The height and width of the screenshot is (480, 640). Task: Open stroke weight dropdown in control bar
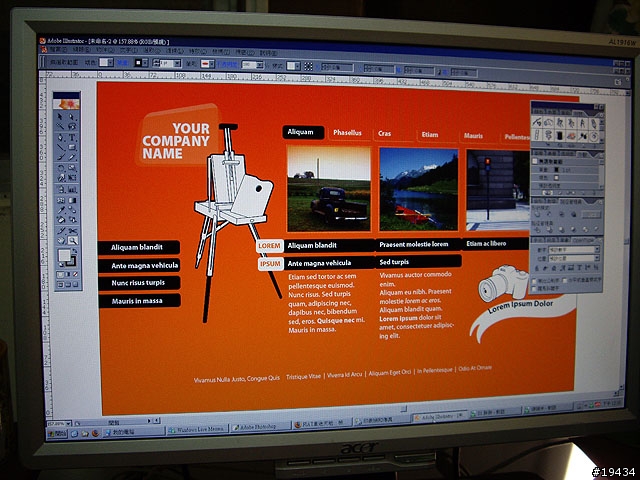177,63
